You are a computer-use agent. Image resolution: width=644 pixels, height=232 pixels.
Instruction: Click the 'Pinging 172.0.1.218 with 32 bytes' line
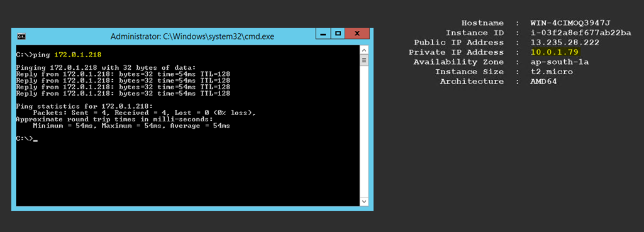click(106, 67)
